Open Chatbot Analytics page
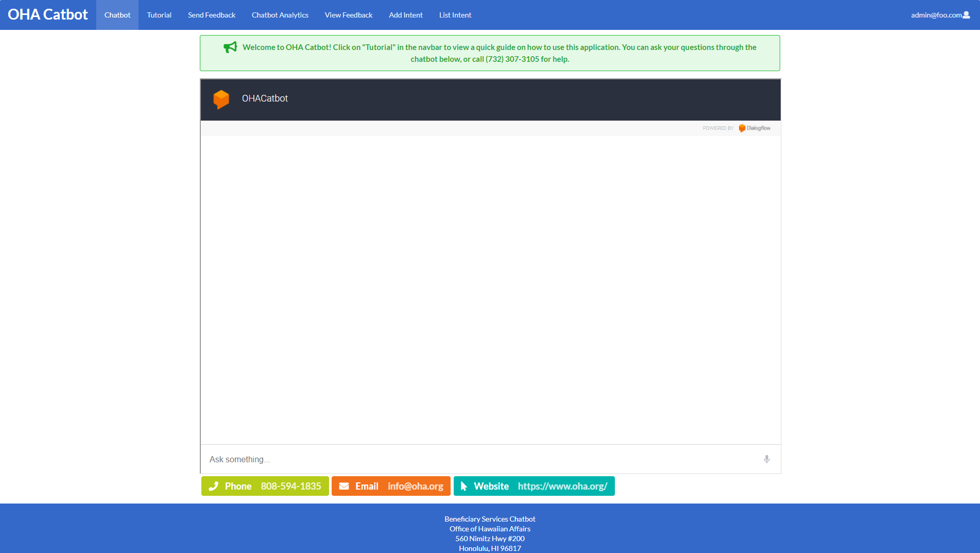 (280, 15)
